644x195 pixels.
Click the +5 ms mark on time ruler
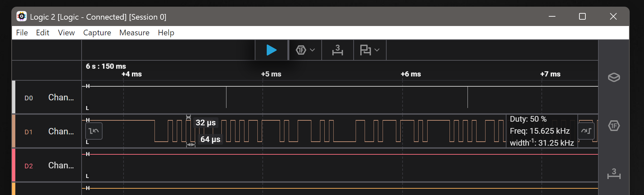271,74
